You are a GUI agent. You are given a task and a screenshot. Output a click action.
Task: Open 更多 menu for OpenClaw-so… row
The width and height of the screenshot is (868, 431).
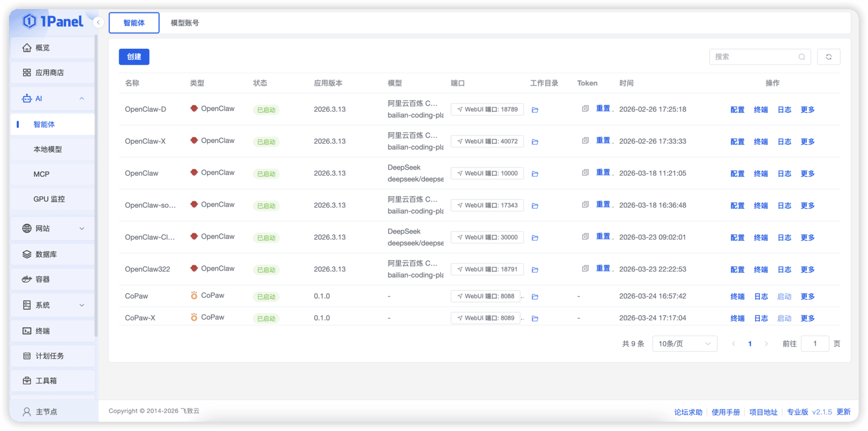tap(808, 205)
